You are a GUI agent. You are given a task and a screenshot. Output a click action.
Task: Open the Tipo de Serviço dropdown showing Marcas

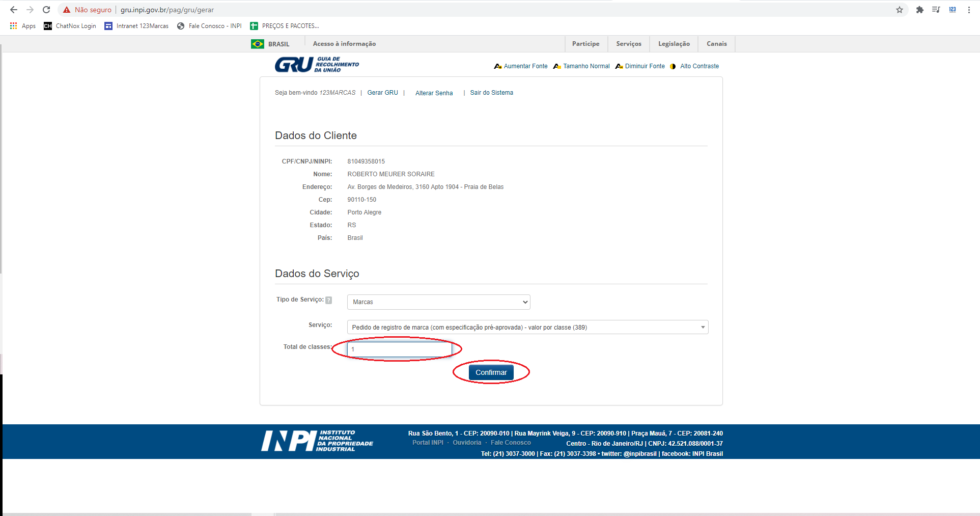point(438,302)
